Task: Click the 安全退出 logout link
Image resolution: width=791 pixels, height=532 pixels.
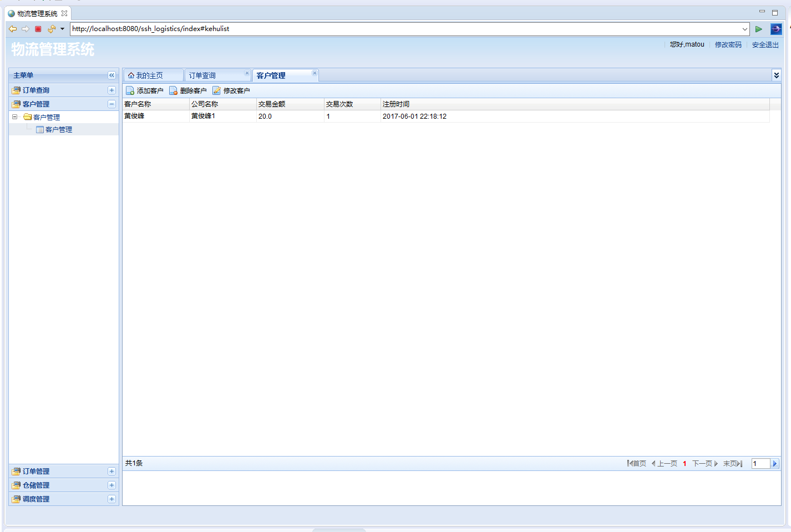Action: [x=765, y=45]
